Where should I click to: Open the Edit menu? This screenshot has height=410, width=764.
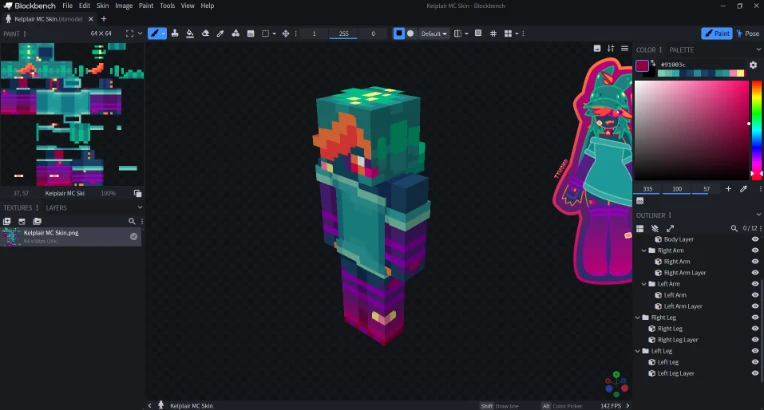(85, 6)
